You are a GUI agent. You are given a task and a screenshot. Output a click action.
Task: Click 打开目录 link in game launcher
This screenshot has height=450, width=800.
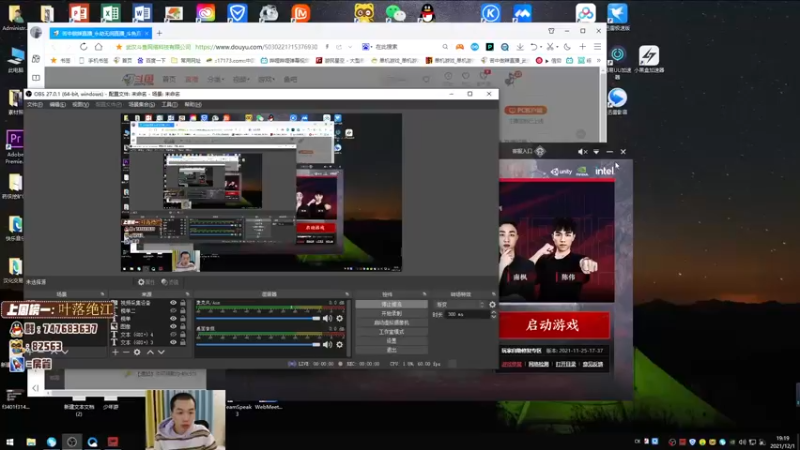565,364
